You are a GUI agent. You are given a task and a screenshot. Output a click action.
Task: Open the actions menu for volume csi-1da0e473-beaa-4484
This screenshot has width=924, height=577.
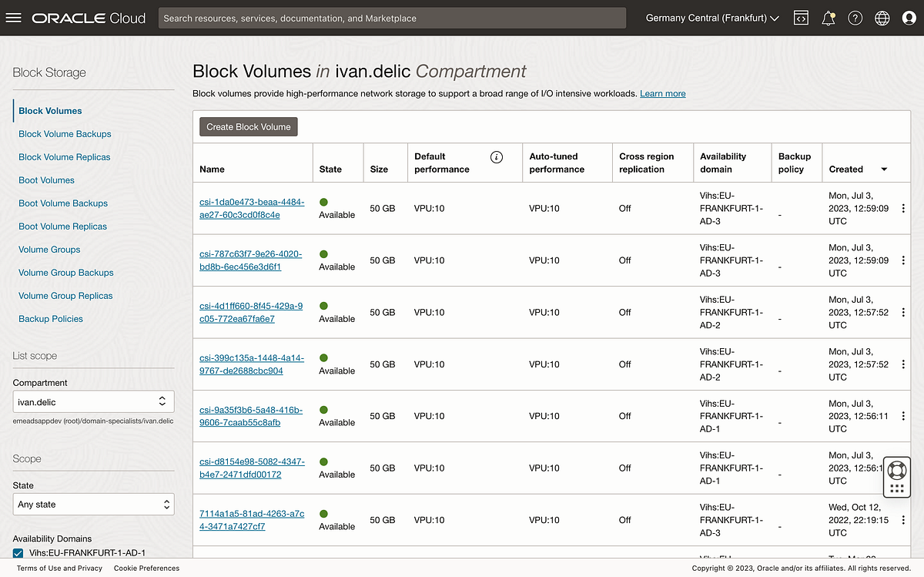click(x=902, y=208)
